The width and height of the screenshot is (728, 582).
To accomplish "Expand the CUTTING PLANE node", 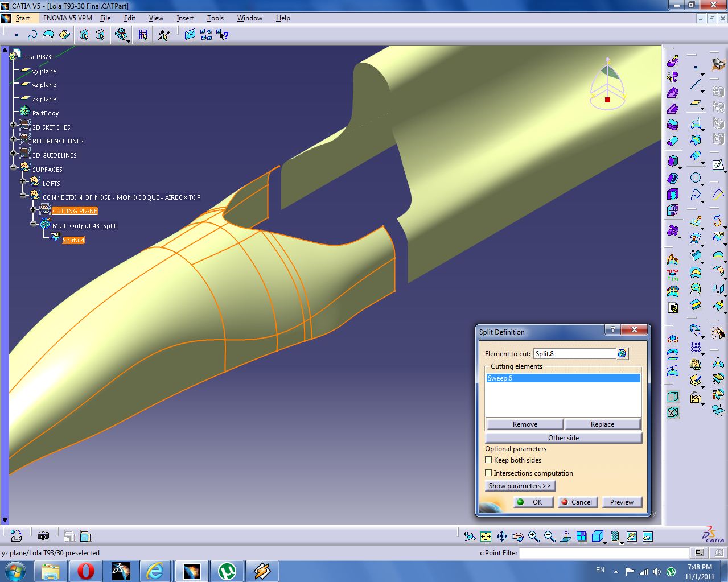I will 34,209.
